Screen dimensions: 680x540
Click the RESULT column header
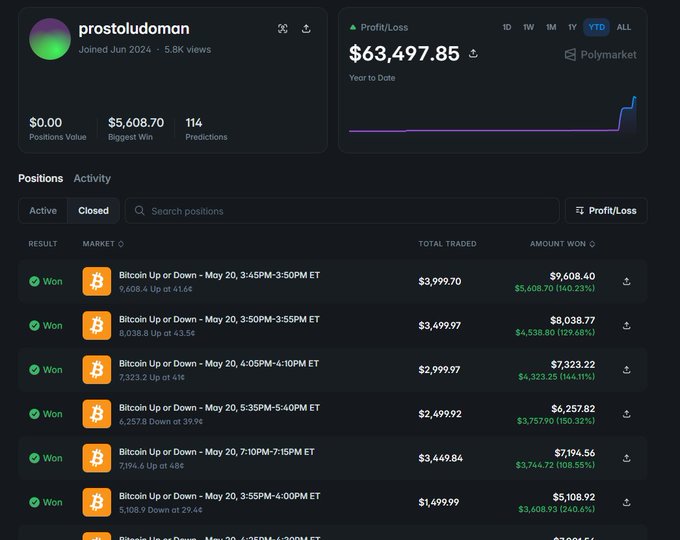coord(43,244)
